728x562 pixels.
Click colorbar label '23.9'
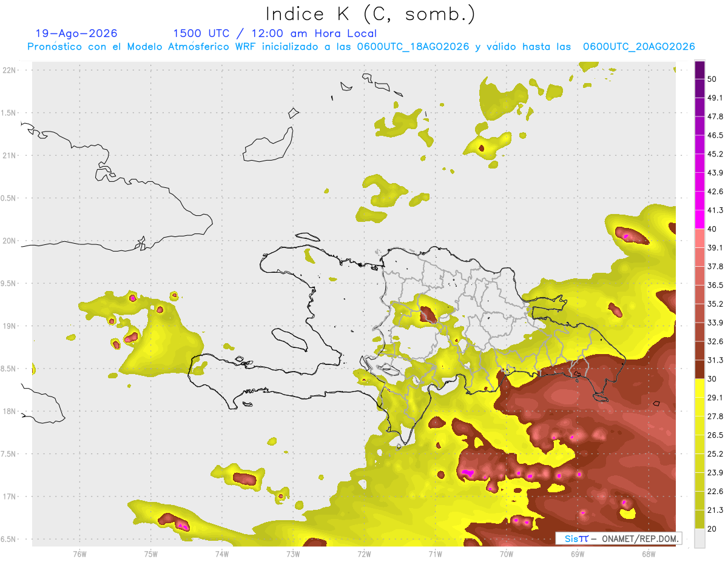click(715, 473)
